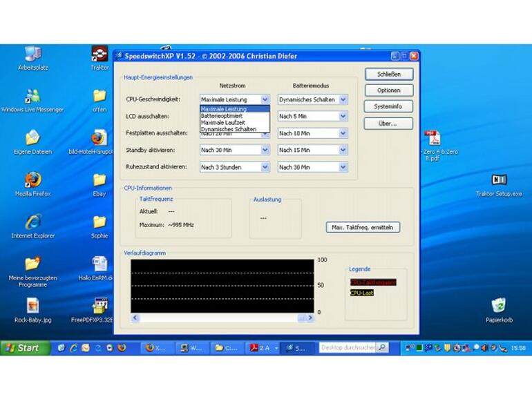The width and height of the screenshot is (532, 399).
Task: Expand Batteriemodus CPU-Geschwindigkeit dropdown
Action: [x=343, y=100]
